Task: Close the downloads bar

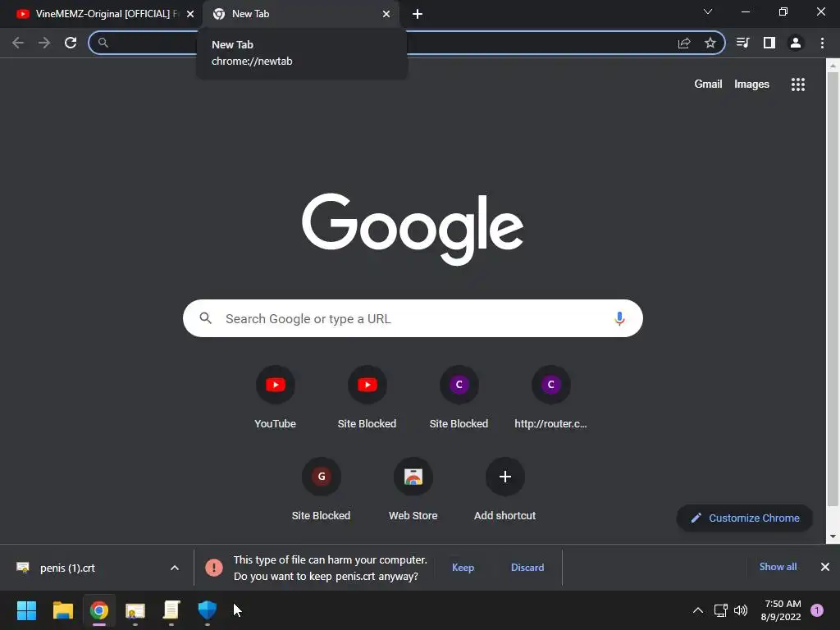Action: tap(825, 567)
